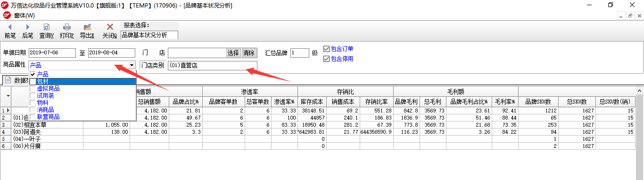
Task: Click the 门店 store input field
Action: pos(197,53)
